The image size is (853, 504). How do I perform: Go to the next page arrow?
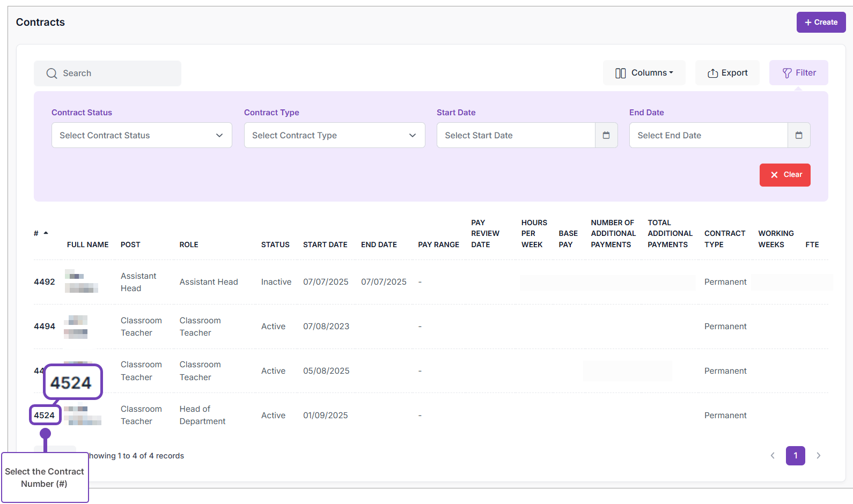pyautogui.click(x=819, y=456)
